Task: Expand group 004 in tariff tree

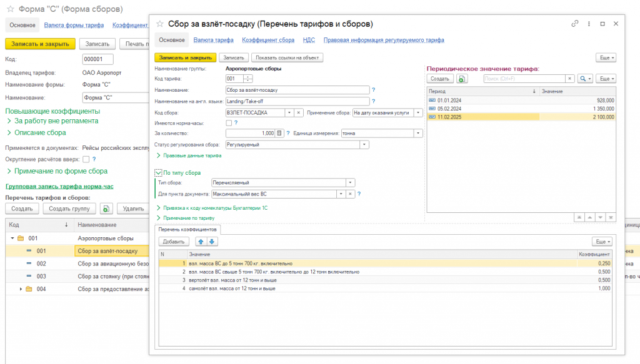Action: click(21, 289)
